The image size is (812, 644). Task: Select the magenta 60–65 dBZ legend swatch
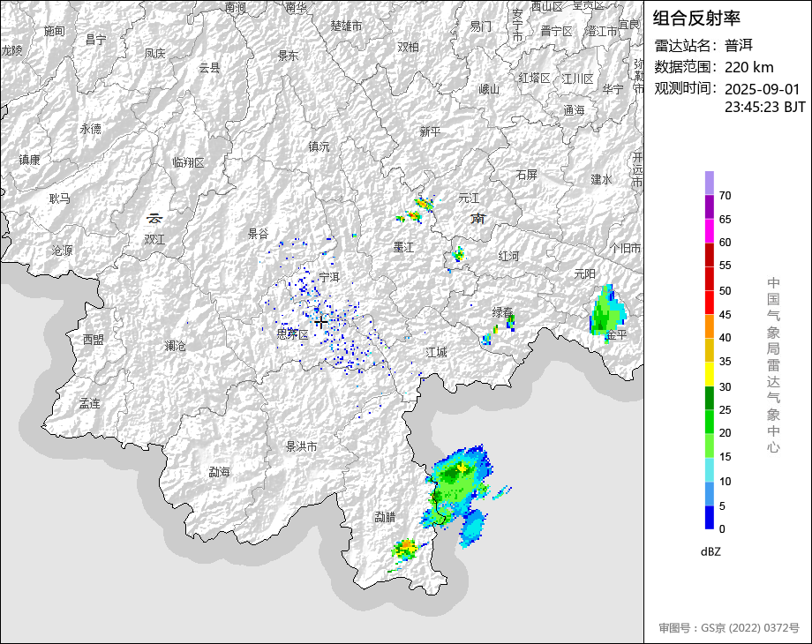point(709,230)
